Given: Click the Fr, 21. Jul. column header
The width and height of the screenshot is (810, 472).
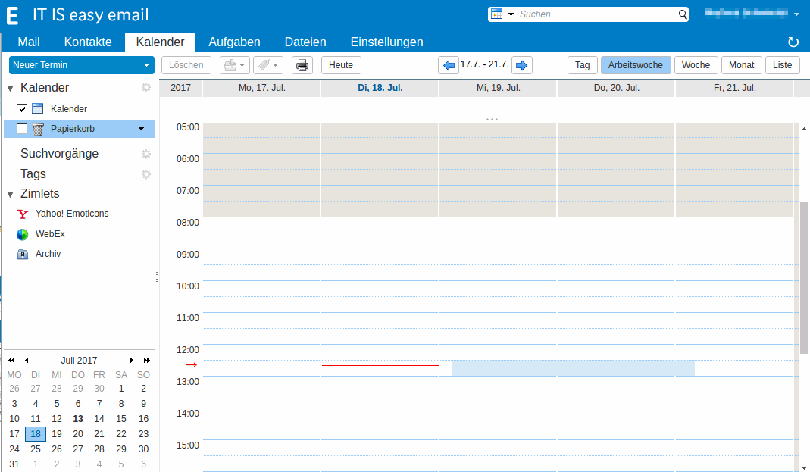Looking at the screenshot, I should tap(734, 88).
